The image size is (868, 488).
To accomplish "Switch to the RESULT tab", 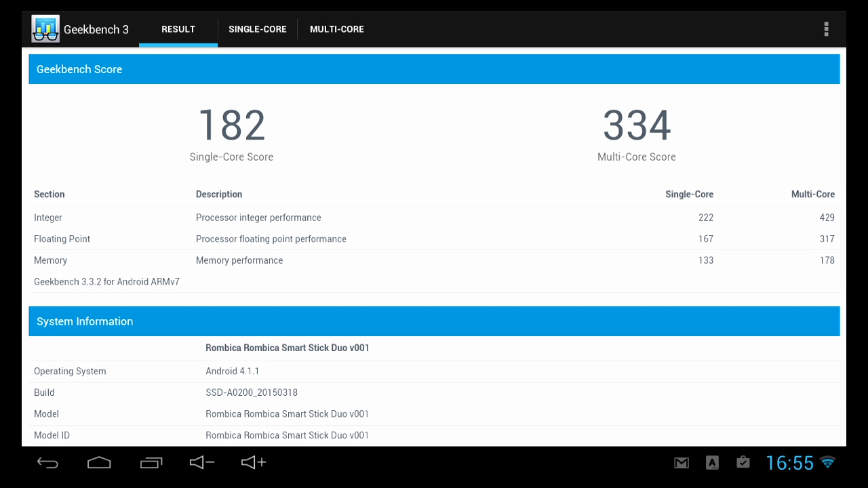I will click(x=178, y=29).
